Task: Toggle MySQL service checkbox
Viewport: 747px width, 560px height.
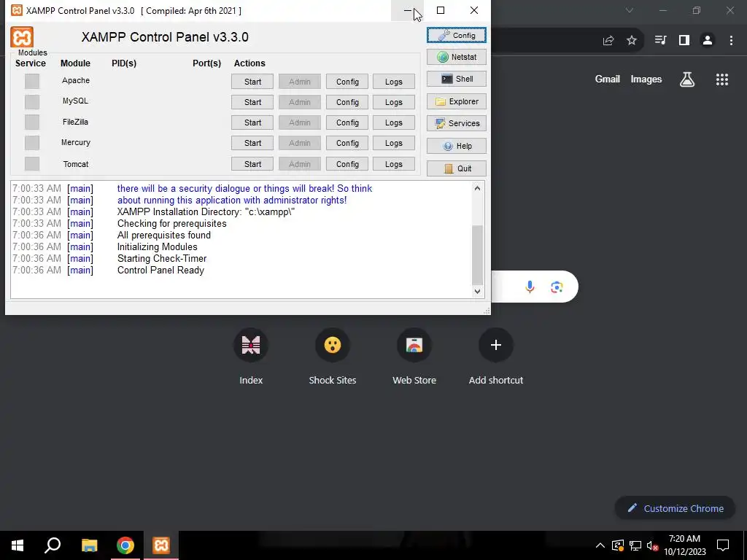Action: pos(32,102)
